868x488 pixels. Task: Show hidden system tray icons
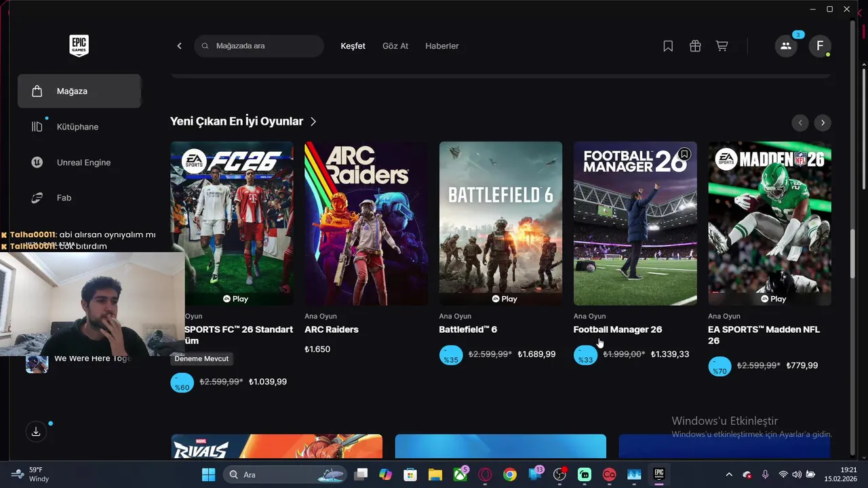729,474
